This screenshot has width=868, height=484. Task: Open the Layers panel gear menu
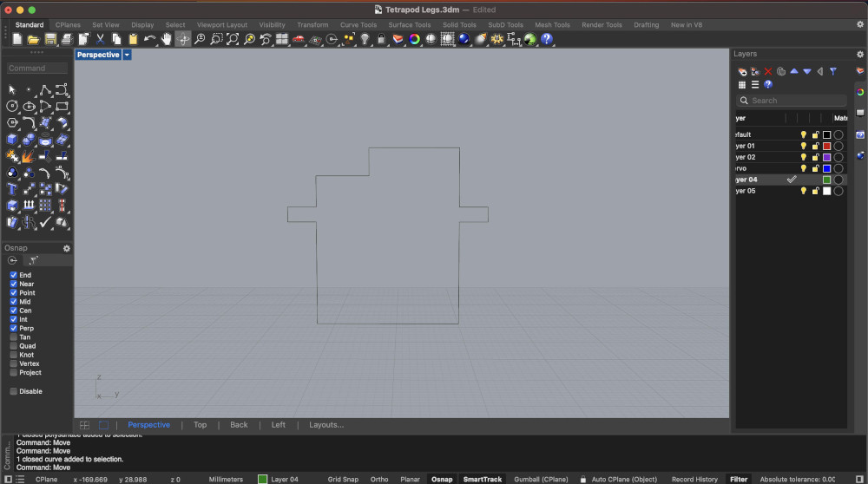pyautogui.click(x=859, y=54)
